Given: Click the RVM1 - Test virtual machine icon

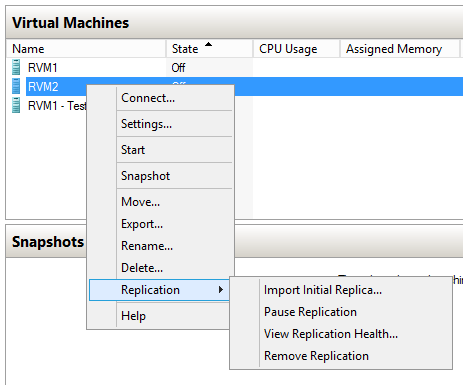Looking at the screenshot, I should point(16,105).
